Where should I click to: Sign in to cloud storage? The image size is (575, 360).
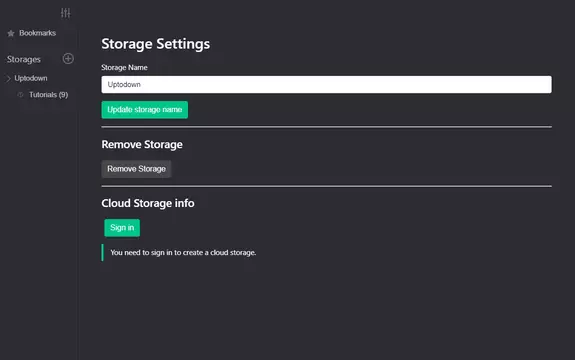[122, 228]
